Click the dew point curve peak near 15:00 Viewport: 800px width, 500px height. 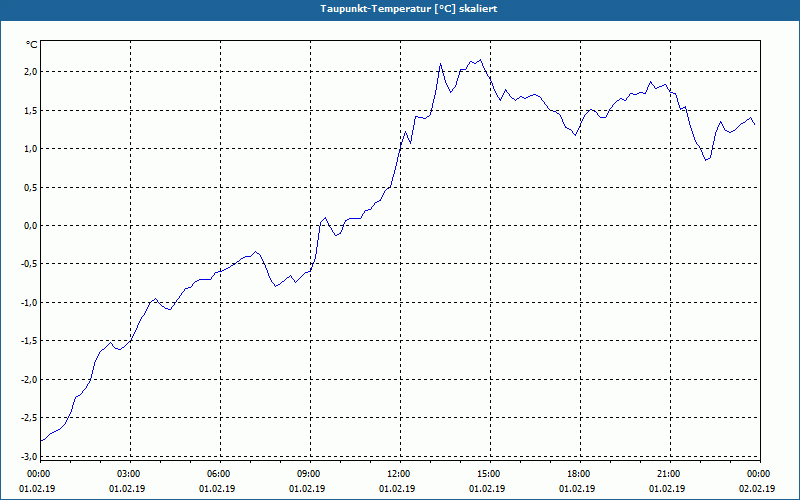tap(480, 60)
